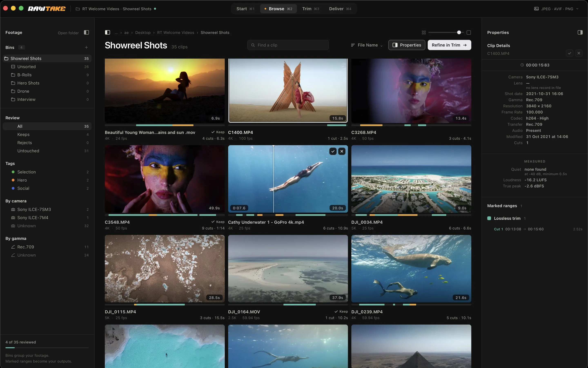Viewport: 588px width, 368px height.
Task: Switch to large single thumbnail icon
Action: click(x=469, y=32)
